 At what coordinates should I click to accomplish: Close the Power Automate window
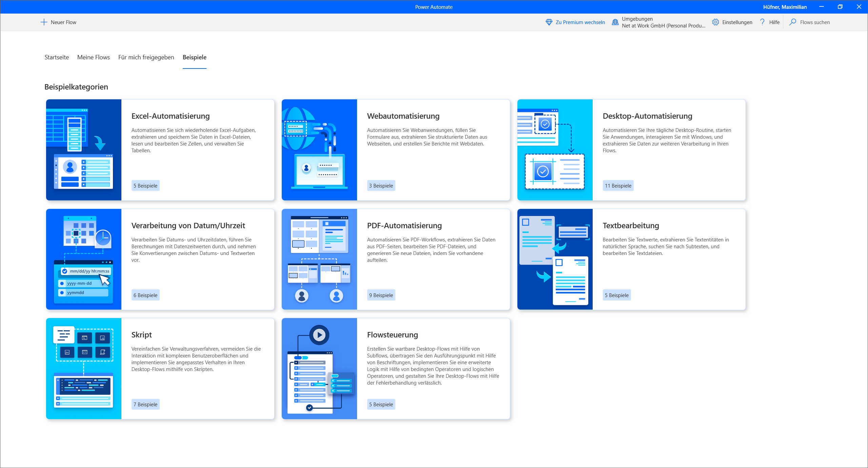(x=859, y=7)
